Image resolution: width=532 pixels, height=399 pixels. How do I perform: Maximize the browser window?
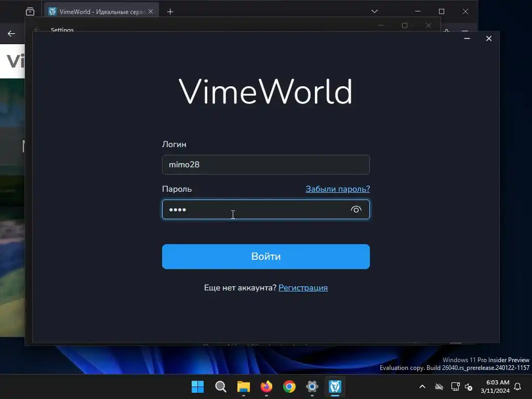coord(442,11)
